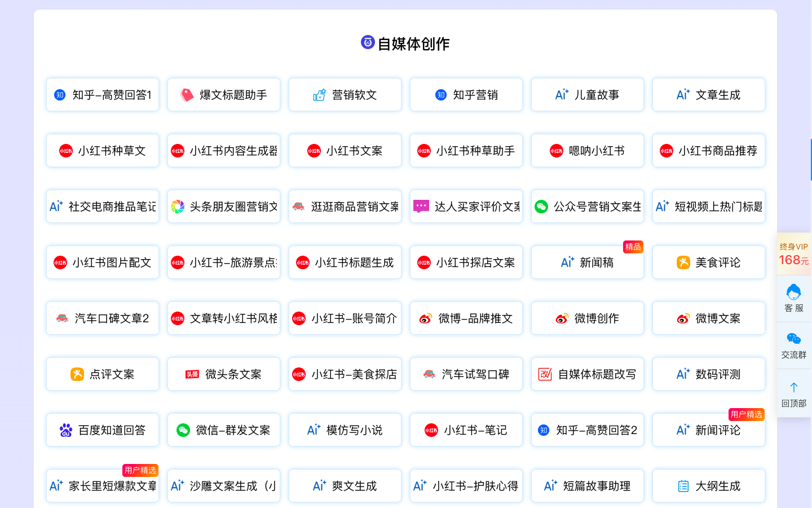Screen dimensions: 812x508
Task: Click the Weibo icon on 微博创作 card
Action: tap(563, 318)
